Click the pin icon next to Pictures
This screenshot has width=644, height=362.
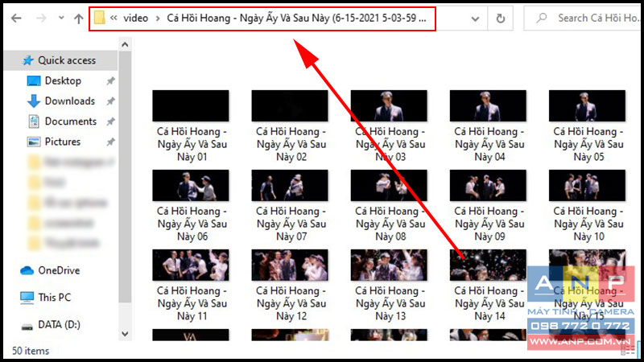(x=110, y=142)
